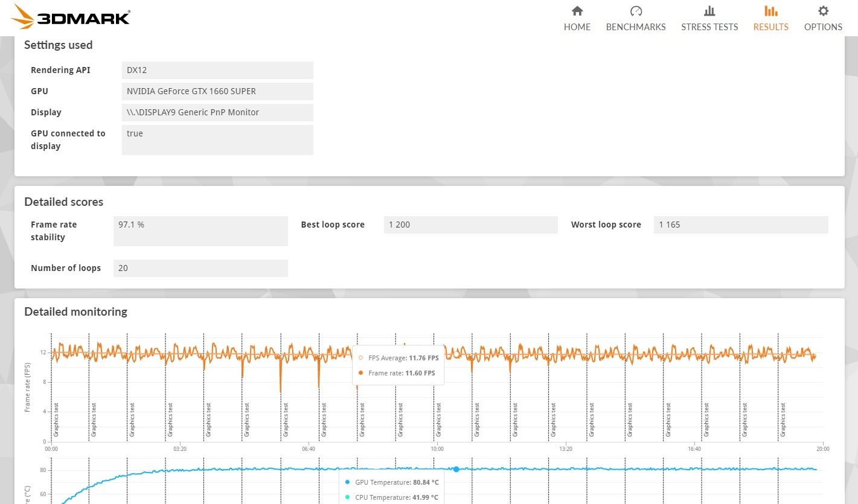Image resolution: width=858 pixels, height=504 pixels.
Task: Click the Rendering API DX12 field
Action: (217, 70)
